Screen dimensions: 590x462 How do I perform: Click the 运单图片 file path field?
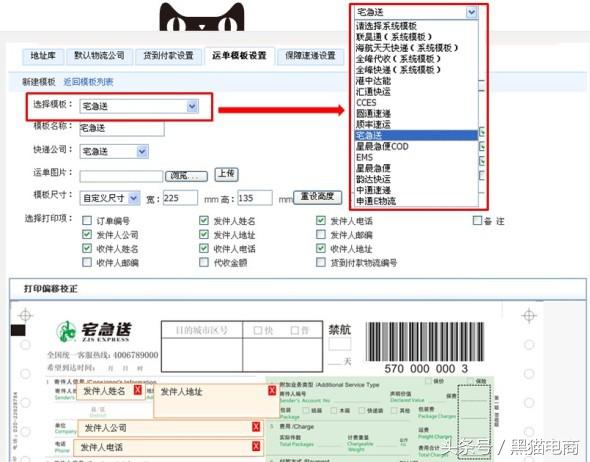tap(121, 176)
